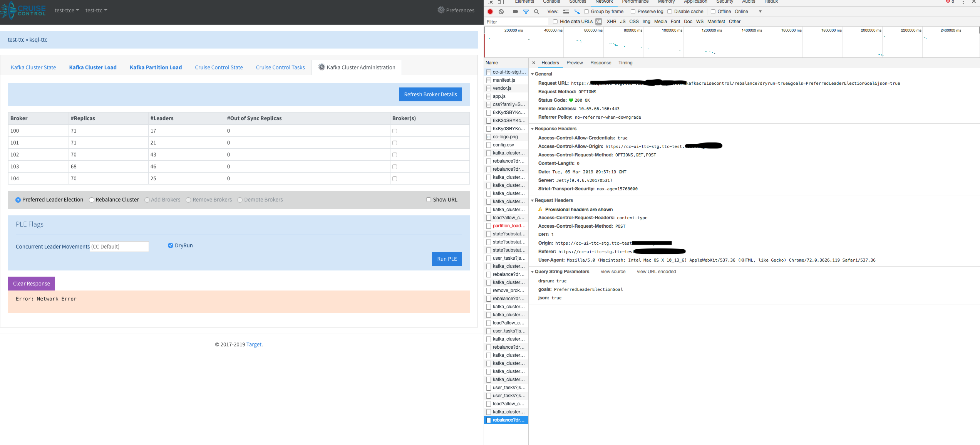Screen dimensions: 980x445
Task: Toggle the waterfall overview view icon
Action: click(576, 12)
